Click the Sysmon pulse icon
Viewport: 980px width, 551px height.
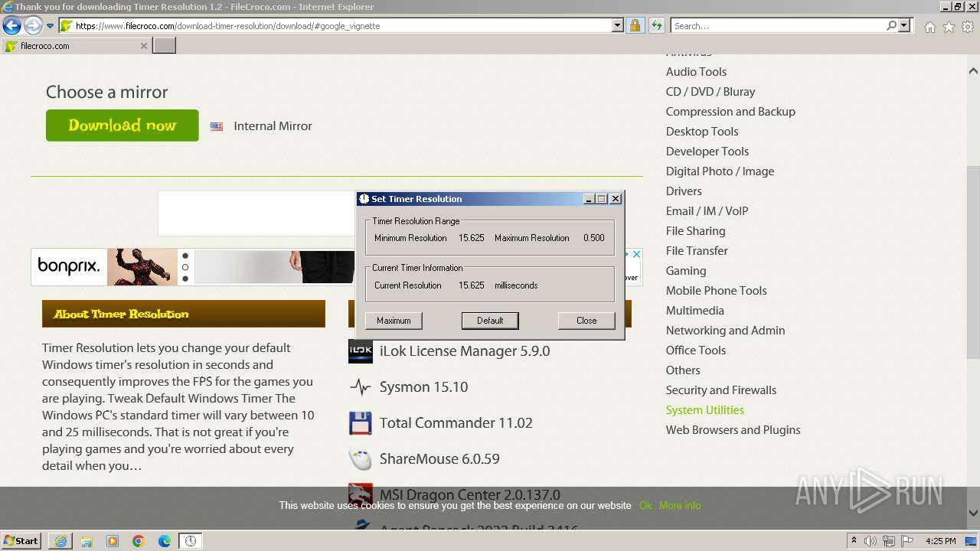pyautogui.click(x=361, y=387)
